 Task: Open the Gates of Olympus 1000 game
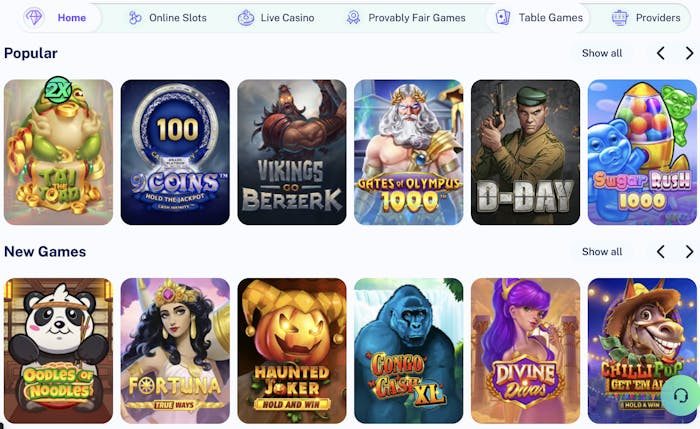click(408, 152)
